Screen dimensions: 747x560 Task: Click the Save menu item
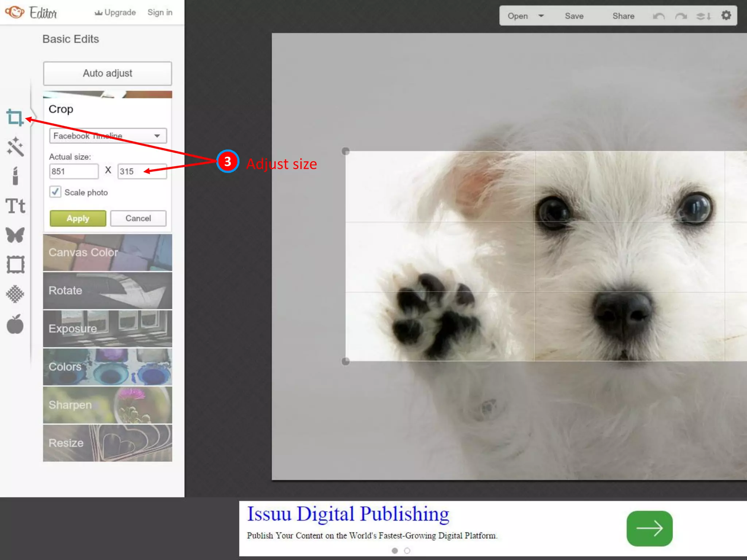click(574, 16)
